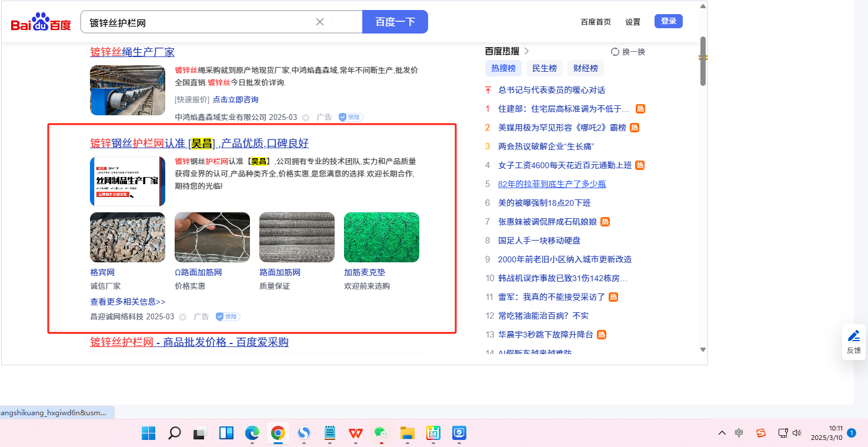
Task: Click the page scrollbar up arrow
Action: click(703, 6)
